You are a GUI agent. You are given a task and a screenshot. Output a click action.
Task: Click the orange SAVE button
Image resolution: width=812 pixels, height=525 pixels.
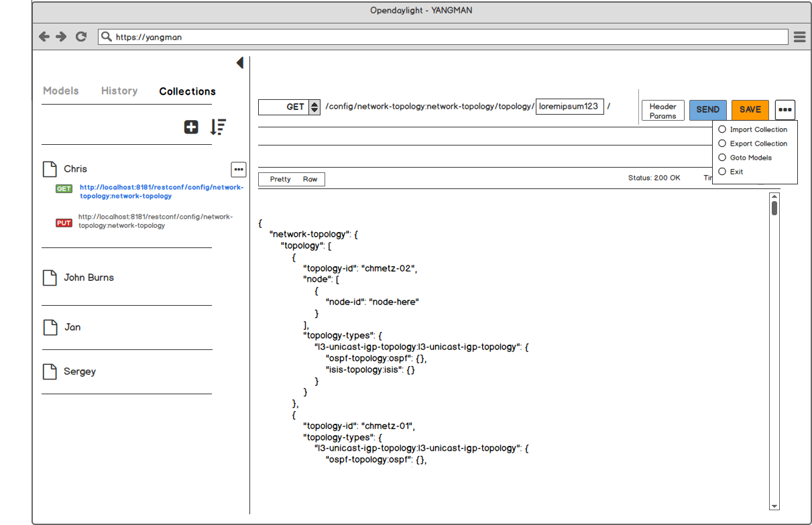[x=750, y=109]
